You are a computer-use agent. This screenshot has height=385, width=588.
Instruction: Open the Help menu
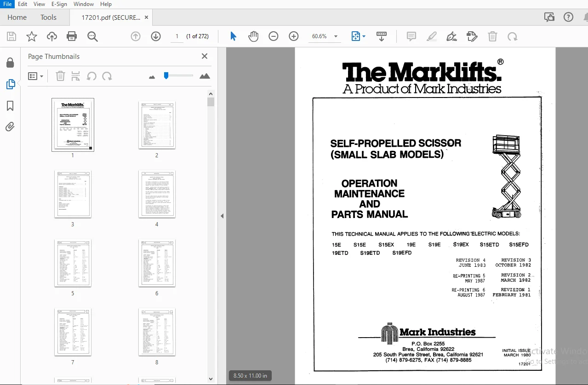click(x=106, y=4)
